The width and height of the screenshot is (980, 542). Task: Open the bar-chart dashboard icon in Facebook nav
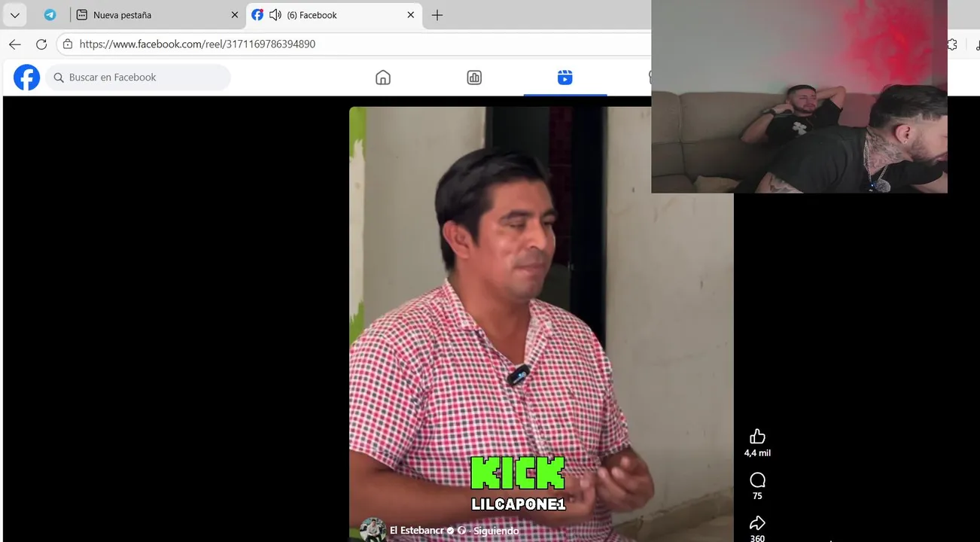tap(474, 78)
